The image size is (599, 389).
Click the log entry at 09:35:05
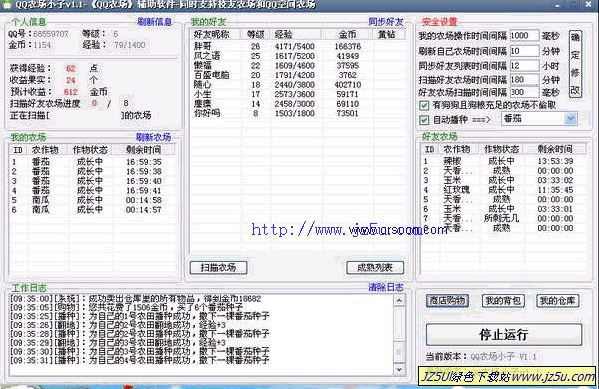point(126,308)
